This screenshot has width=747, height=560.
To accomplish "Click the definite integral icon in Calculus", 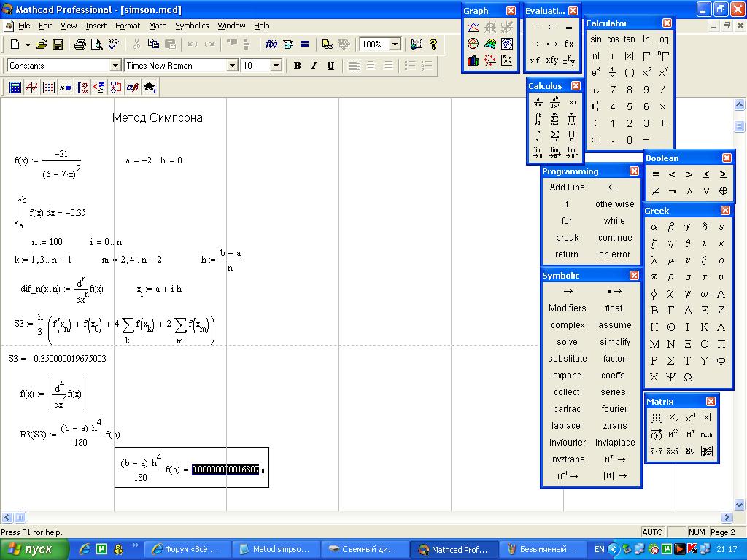I will 538,119.
